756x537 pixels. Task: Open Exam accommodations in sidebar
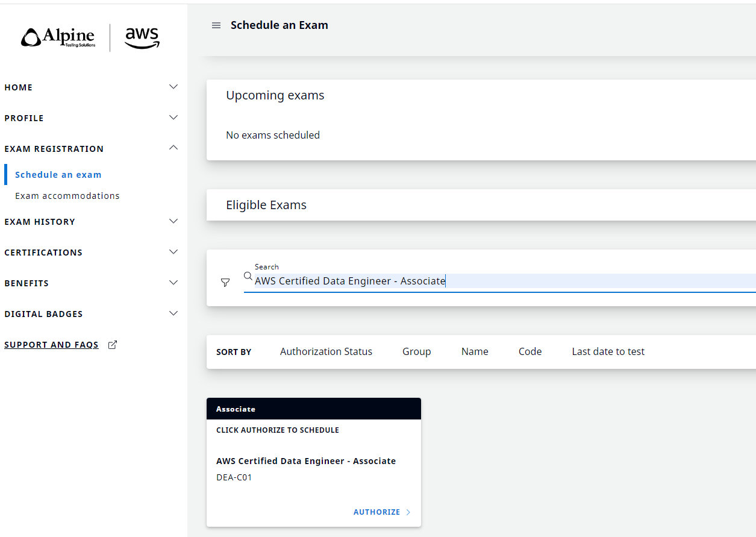[x=67, y=196]
